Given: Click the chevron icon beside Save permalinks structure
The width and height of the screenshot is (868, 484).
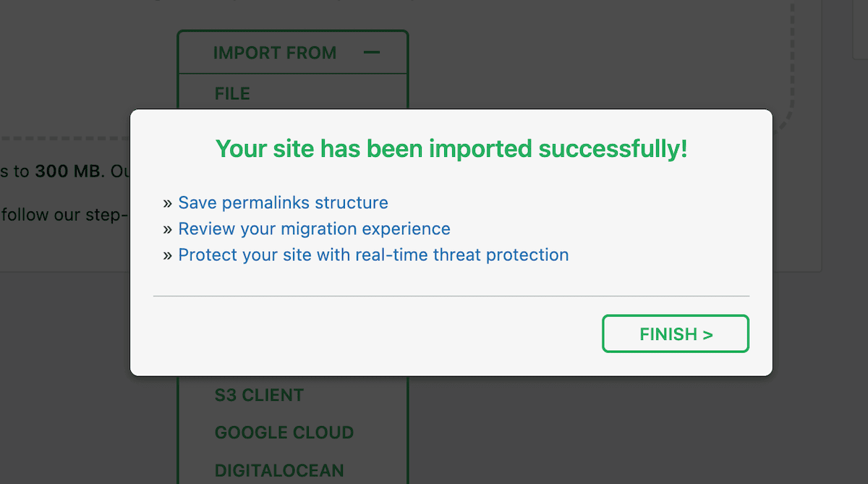Looking at the screenshot, I should point(167,203).
